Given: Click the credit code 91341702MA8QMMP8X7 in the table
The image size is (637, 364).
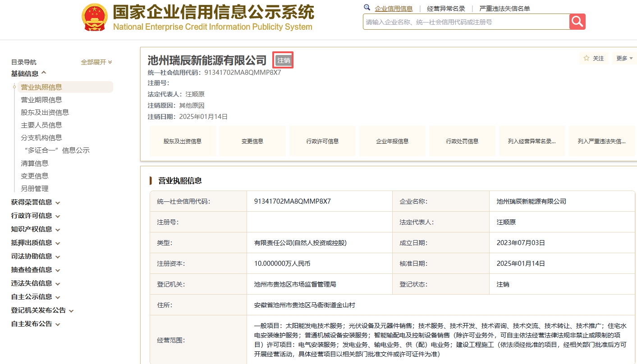Looking at the screenshot, I should tap(293, 201).
